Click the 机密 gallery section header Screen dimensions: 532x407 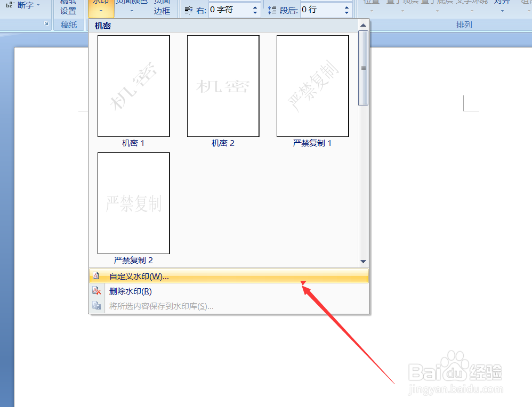(x=103, y=26)
